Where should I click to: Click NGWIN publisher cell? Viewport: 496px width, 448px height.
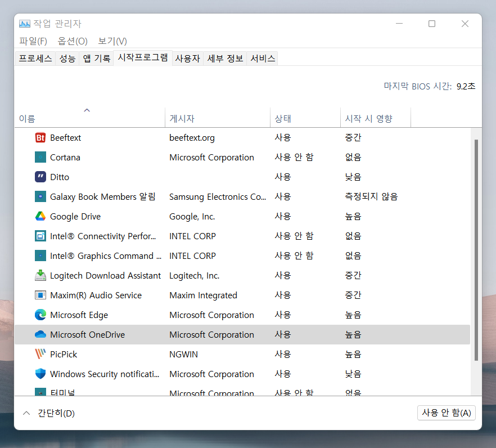coord(183,354)
